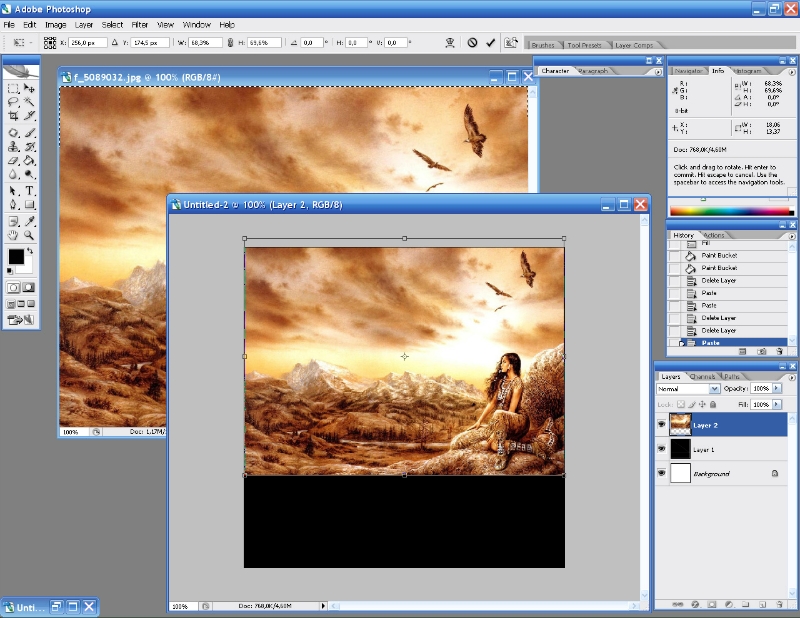The height and width of the screenshot is (618, 800).
Task: Select the Crop tool in toolbox
Action: point(13,116)
